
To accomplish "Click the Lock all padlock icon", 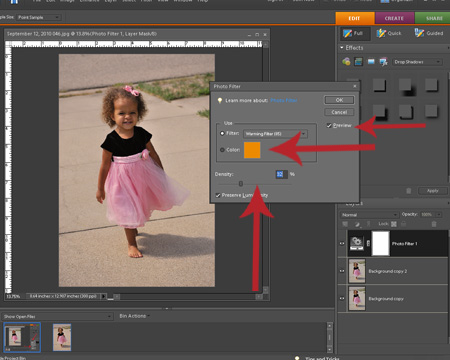I will pos(404,224).
